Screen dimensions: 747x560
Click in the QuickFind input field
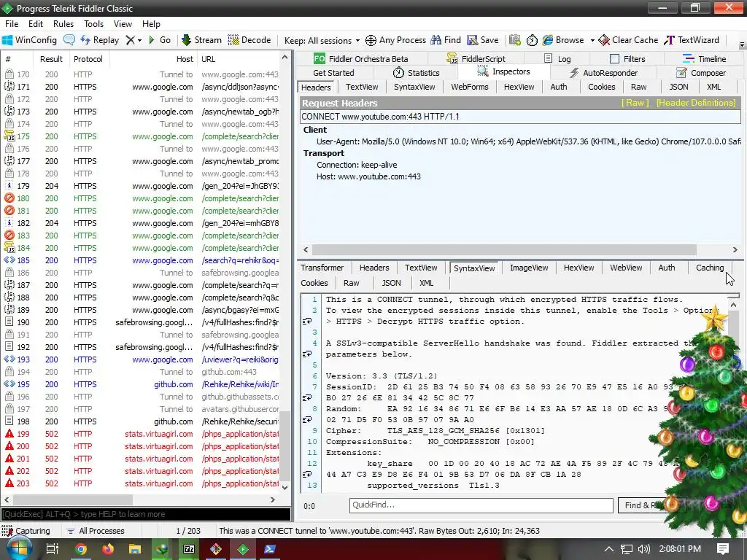coord(481,505)
